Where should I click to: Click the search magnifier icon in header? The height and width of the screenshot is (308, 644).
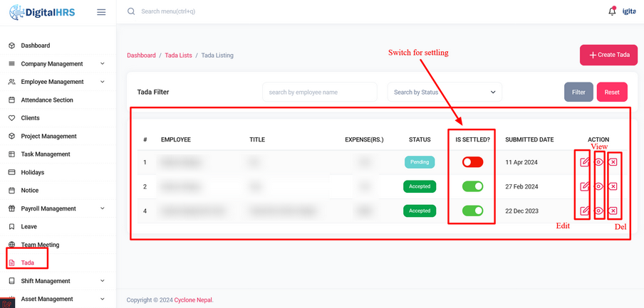point(131,11)
